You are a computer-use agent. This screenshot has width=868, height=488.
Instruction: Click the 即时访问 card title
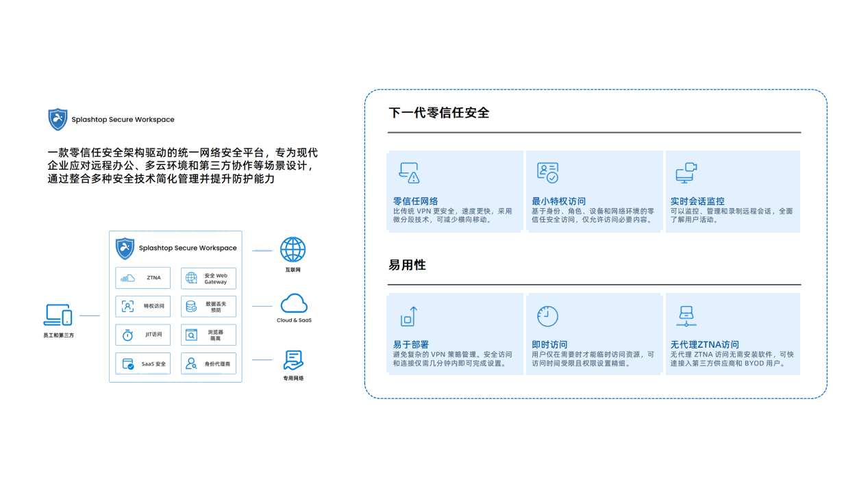[x=549, y=344]
